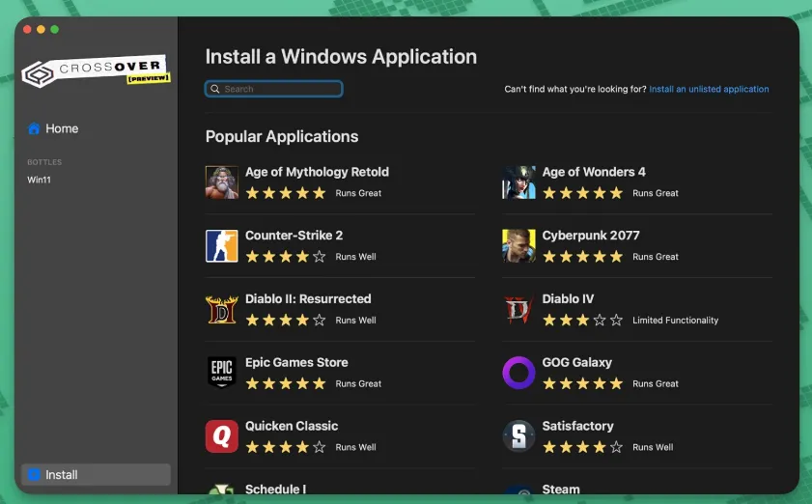Open the Epic Games Store icon

tap(222, 373)
